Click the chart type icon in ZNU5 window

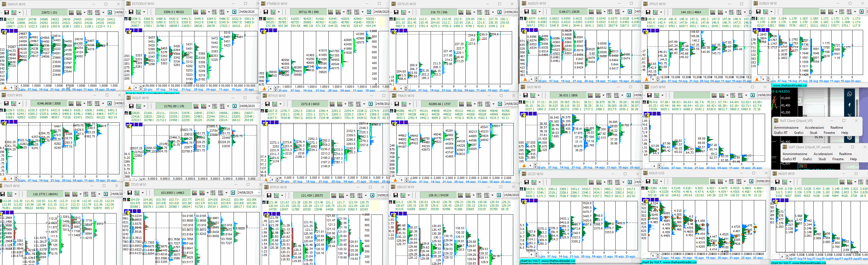10,194
